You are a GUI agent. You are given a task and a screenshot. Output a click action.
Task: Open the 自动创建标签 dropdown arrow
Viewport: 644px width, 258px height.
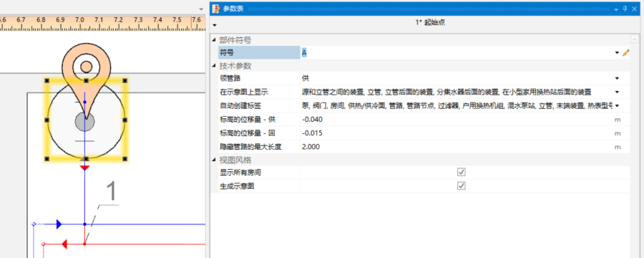click(x=617, y=106)
